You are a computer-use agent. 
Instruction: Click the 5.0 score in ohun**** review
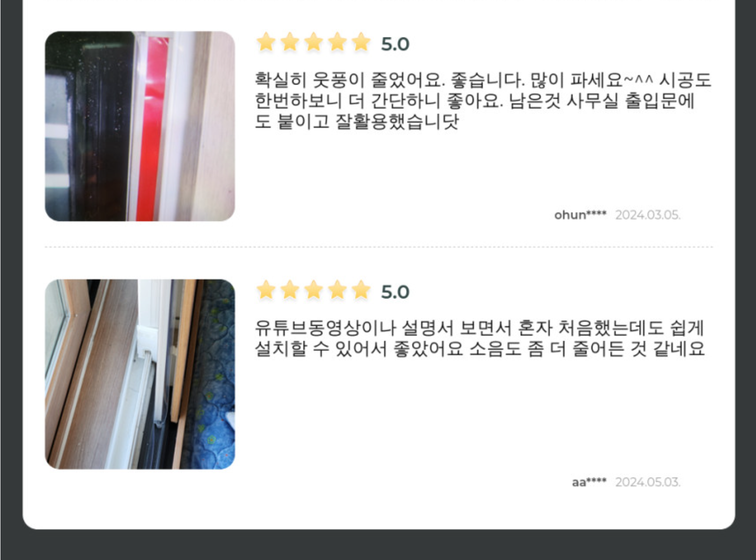(395, 44)
